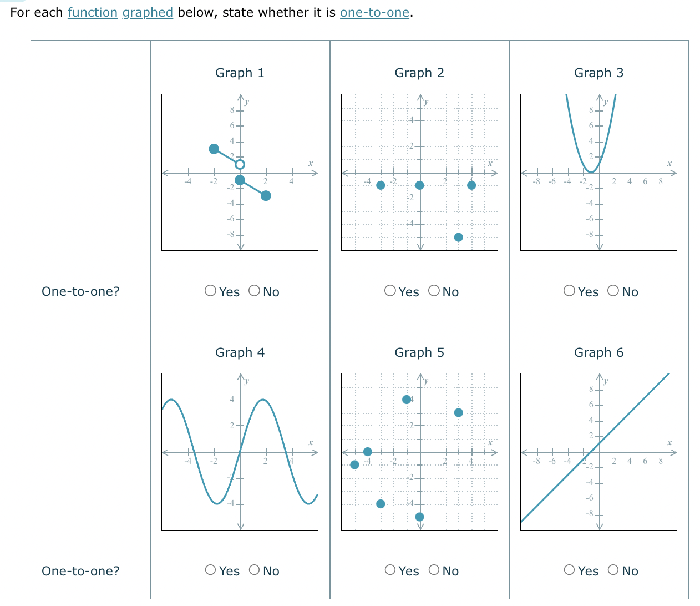
Task: Select No radio button for Graph 3
Action: (613, 291)
